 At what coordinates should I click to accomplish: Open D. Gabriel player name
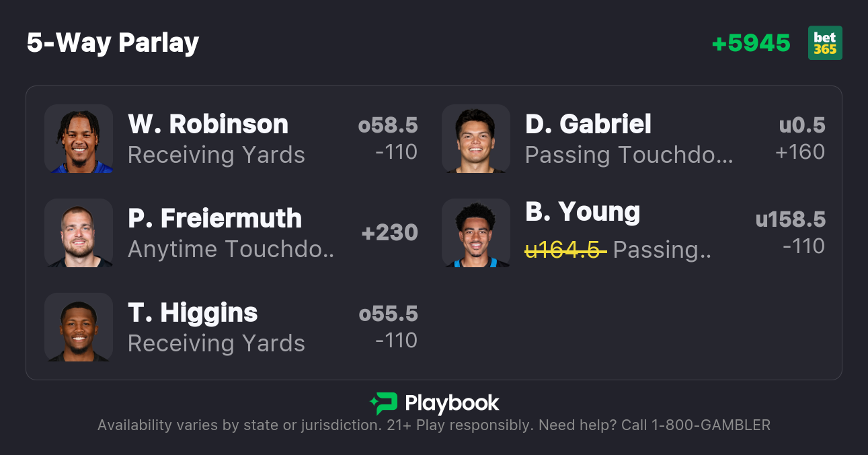coord(588,124)
